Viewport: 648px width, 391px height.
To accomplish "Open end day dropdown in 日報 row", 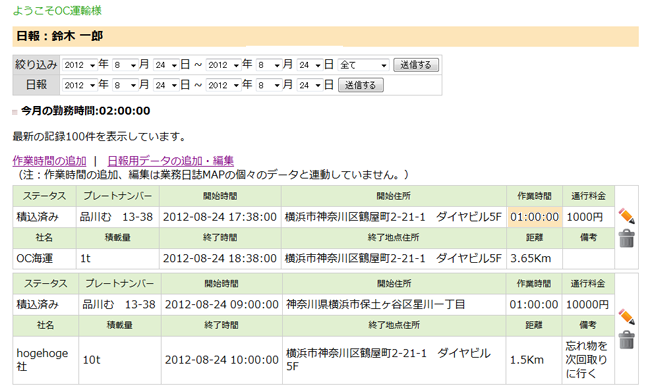I will (310, 85).
